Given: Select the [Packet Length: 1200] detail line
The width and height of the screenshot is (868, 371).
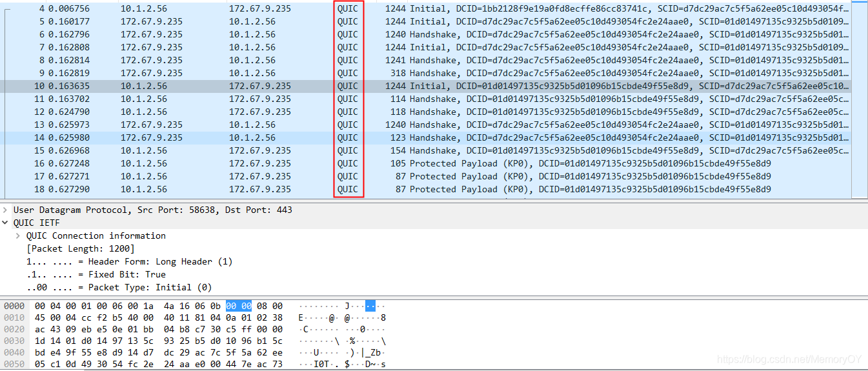Looking at the screenshot, I should point(81,249).
